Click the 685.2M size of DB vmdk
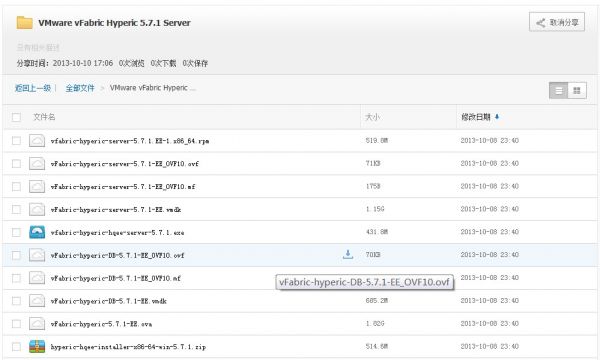The image size is (600, 360). pyautogui.click(x=377, y=301)
